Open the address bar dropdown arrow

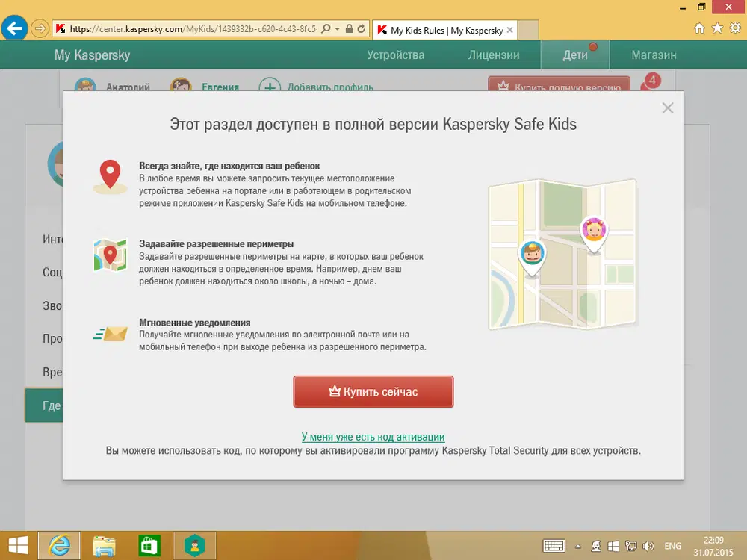(338, 29)
